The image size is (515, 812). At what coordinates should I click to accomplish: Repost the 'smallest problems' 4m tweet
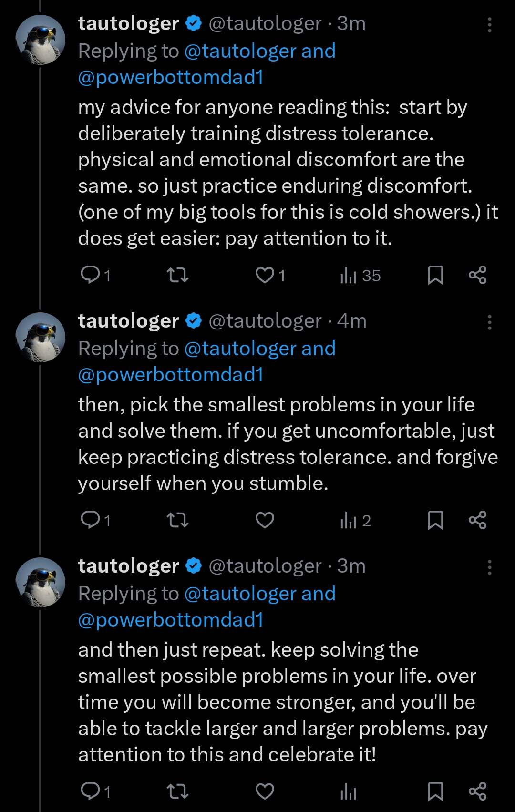[177, 520]
